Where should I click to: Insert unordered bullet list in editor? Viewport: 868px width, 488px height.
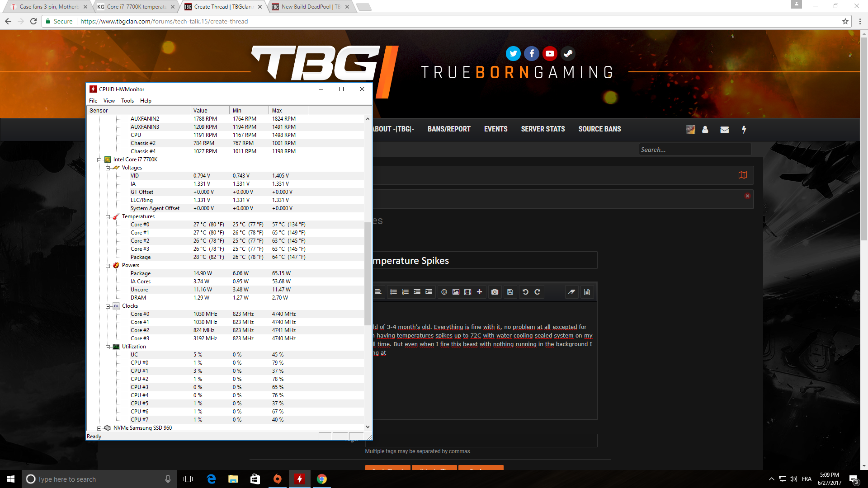pos(393,292)
